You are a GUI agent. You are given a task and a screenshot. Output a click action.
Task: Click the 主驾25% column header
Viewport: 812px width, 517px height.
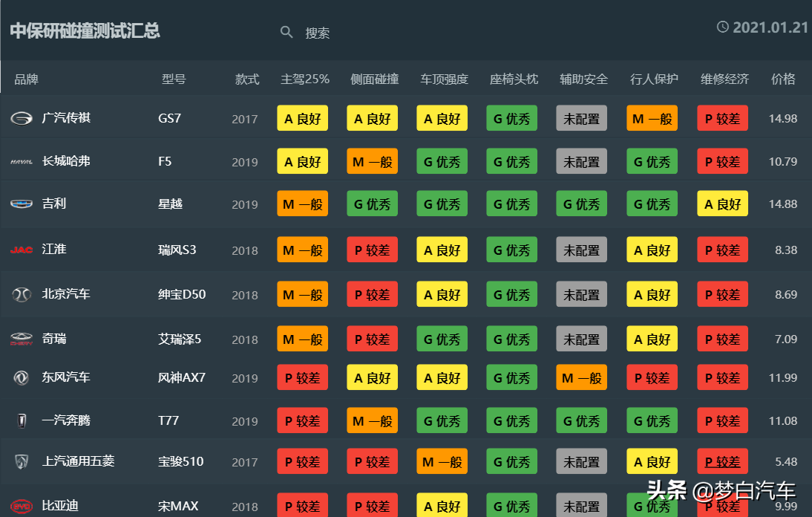click(x=304, y=79)
